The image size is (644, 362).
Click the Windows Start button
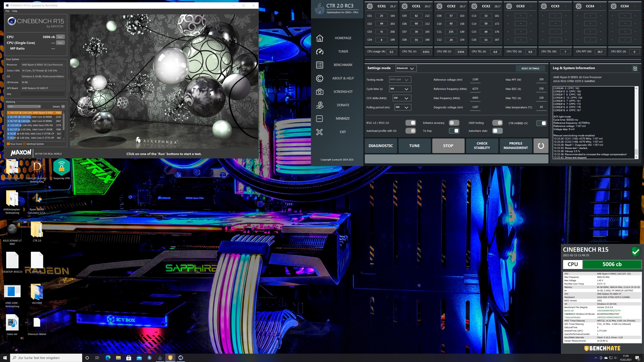[5, 358]
